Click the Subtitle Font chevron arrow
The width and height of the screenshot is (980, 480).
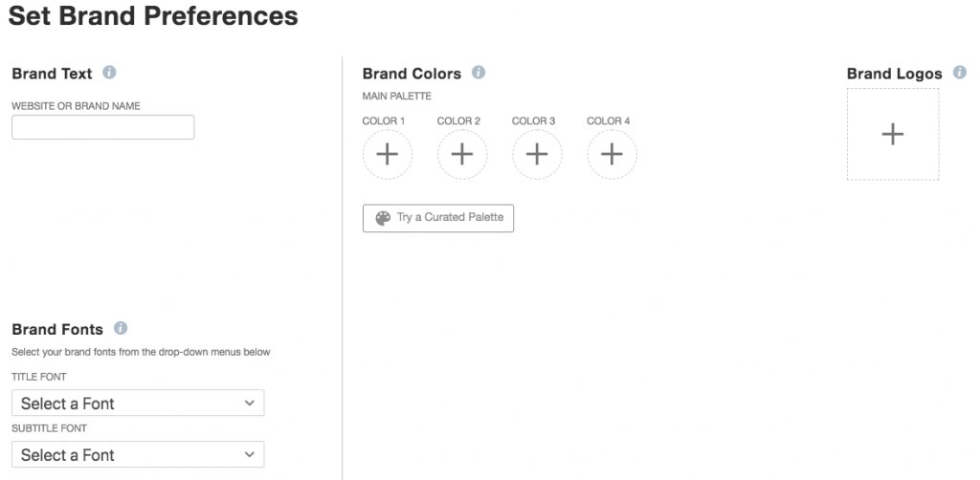coord(250,455)
